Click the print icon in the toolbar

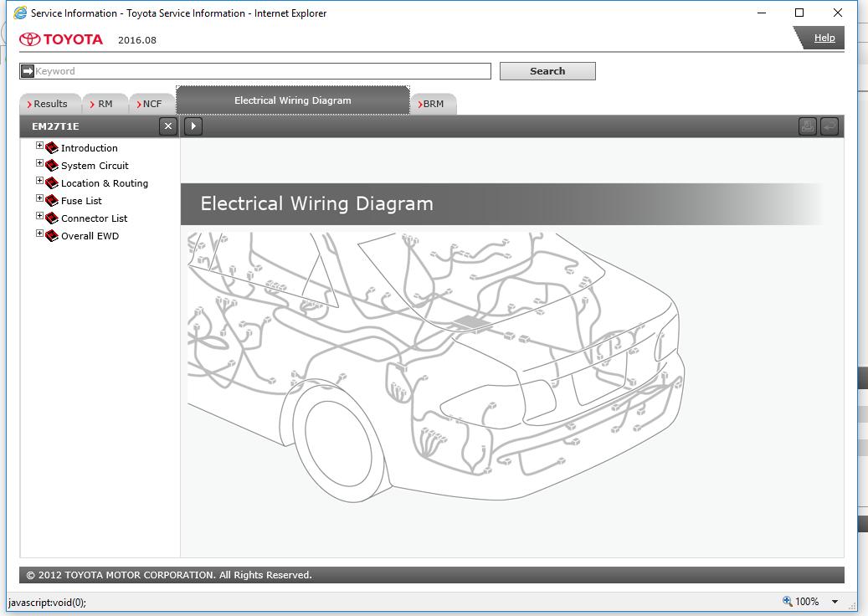(807, 126)
